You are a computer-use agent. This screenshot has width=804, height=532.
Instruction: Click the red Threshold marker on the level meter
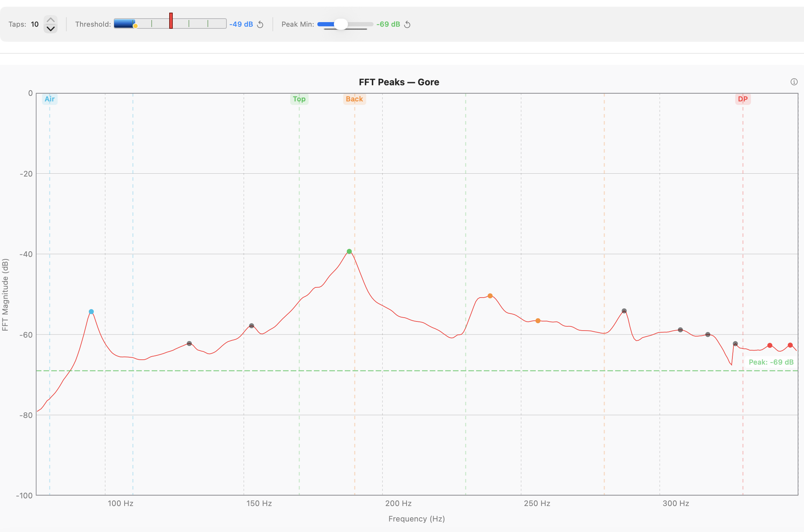(171, 21)
